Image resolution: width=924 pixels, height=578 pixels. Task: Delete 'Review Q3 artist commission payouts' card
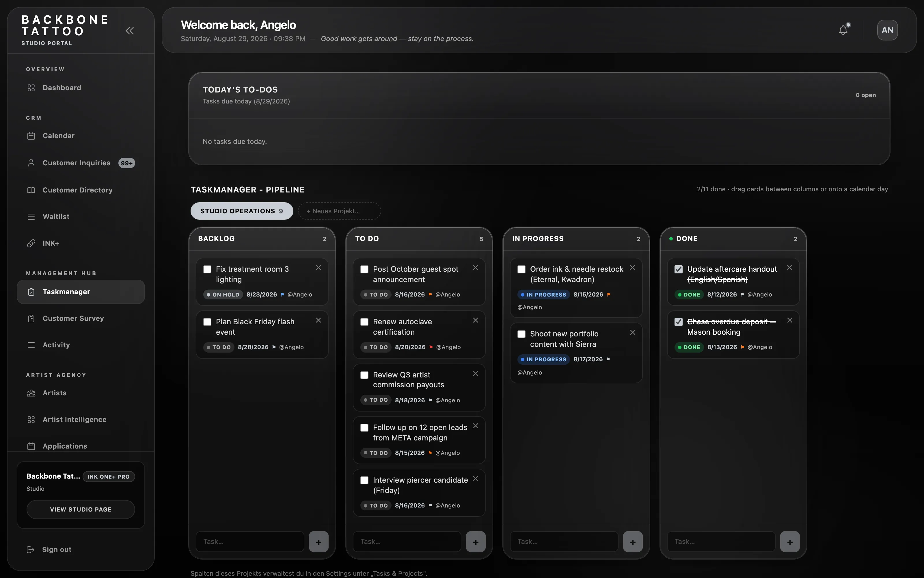tap(475, 373)
